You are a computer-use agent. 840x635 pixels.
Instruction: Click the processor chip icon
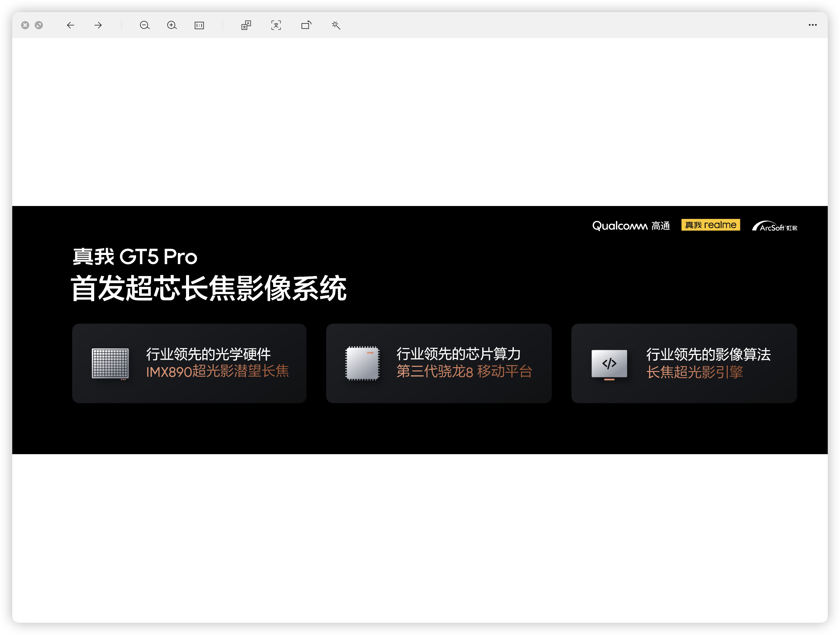[362, 363]
